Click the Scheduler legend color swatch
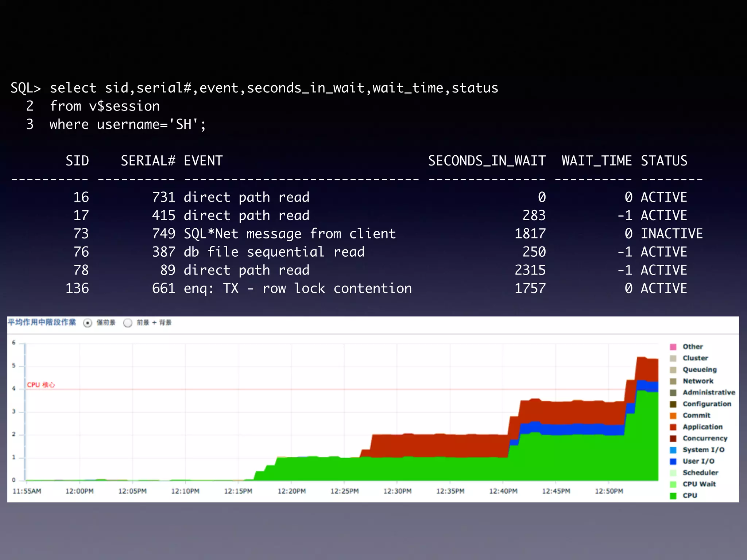 (x=673, y=473)
